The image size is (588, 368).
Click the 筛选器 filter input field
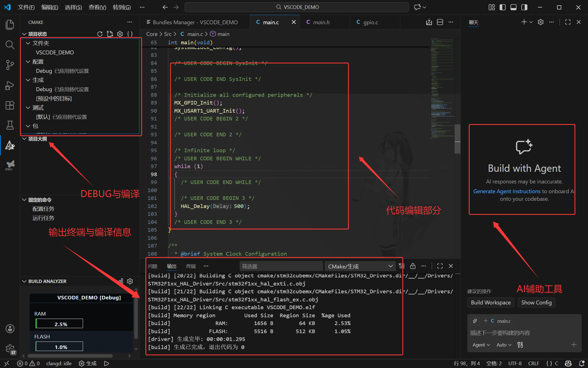281,266
